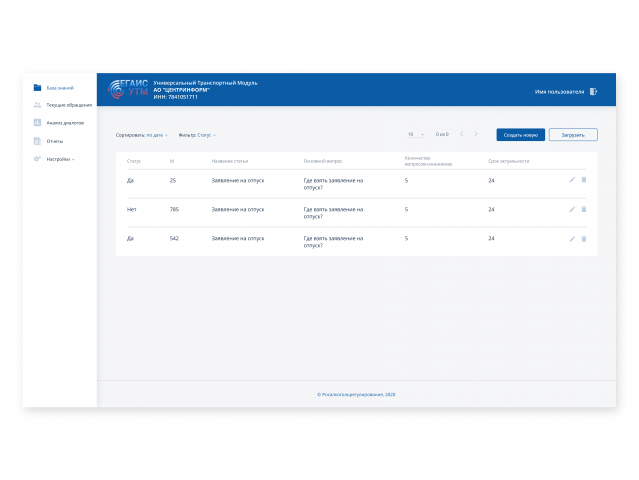Image resolution: width=639 pixels, height=480 pixels.
Task: Click the Количество вопросов-синонимов column header
Action: point(428,161)
